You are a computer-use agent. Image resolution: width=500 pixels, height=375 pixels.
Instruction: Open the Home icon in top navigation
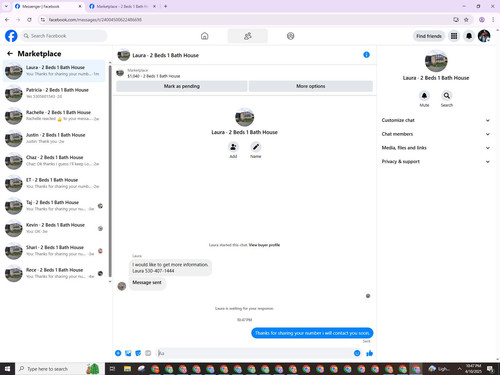[x=205, y=36]
